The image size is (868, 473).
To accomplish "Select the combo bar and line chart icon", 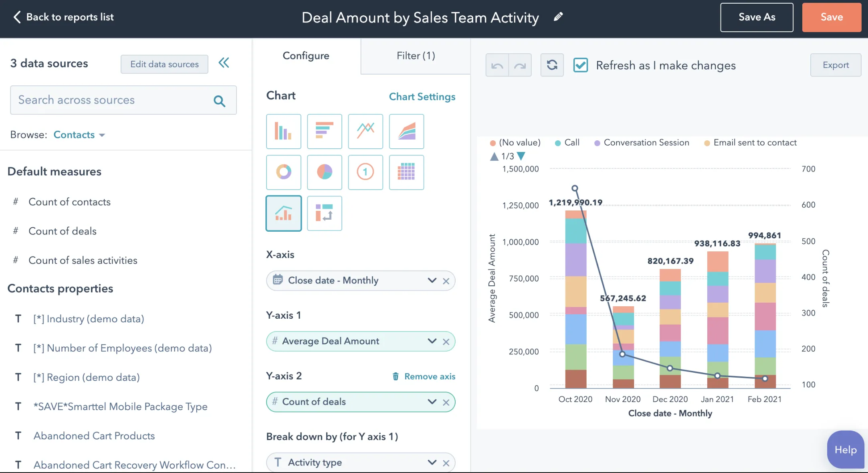I will tap(283, 212).
